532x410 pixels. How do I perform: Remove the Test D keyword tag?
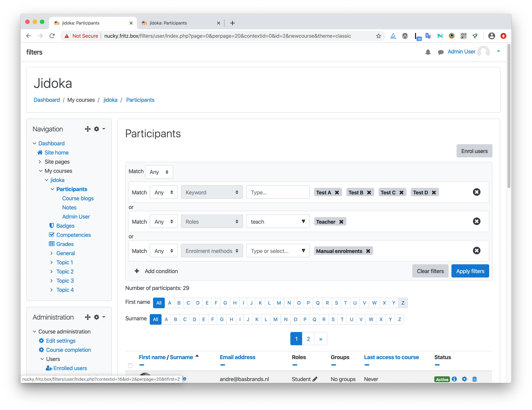point(434,192)
